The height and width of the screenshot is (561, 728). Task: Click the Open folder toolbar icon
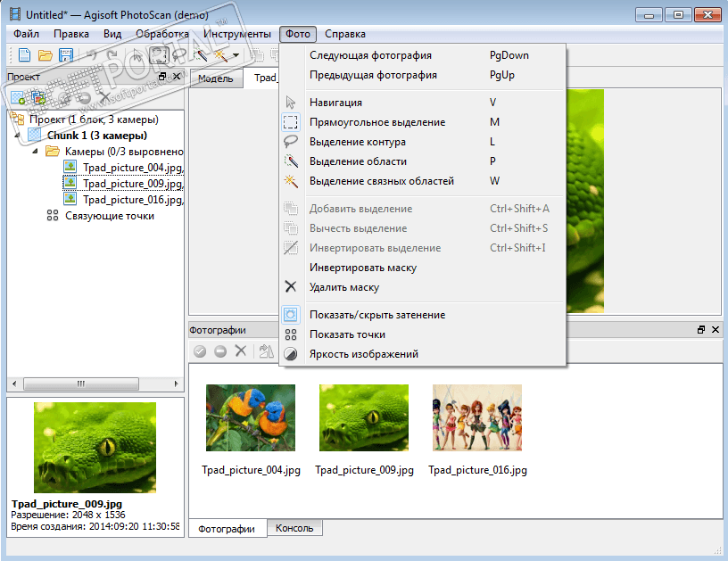(x=45, y=55)
